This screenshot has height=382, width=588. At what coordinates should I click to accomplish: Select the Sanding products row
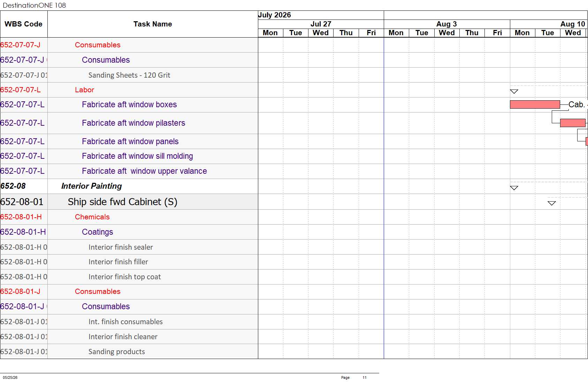pyautogui.click(x=129, y=352)
